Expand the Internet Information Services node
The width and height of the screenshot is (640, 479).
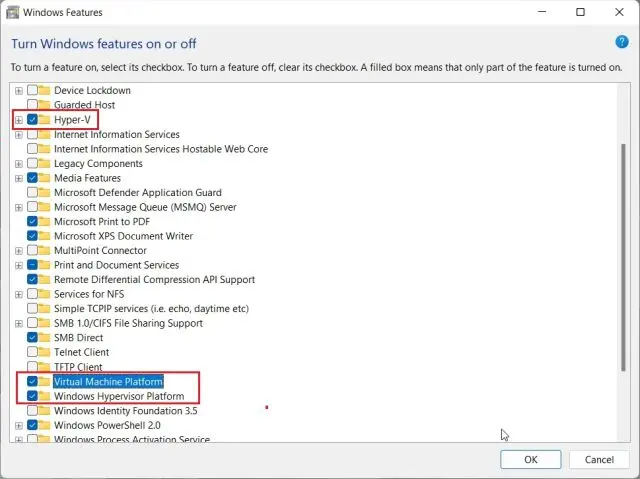click(x=19, y=134)
